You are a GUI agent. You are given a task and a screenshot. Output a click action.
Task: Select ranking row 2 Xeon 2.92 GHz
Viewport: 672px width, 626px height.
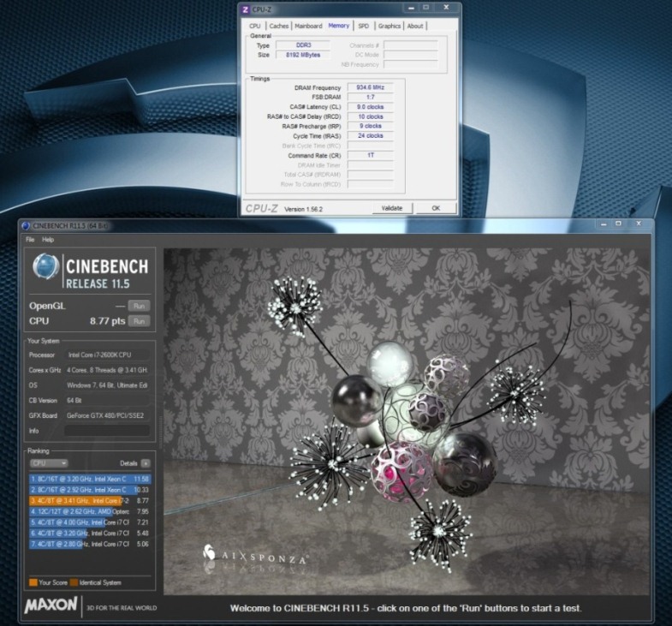pyautogui.click(x=90, y=490)
